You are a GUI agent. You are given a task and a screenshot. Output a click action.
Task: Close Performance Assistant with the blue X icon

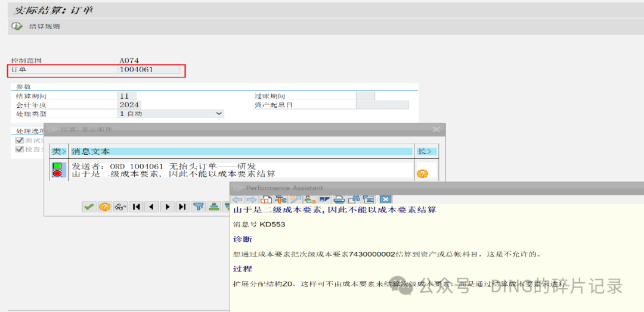[386, 199]
